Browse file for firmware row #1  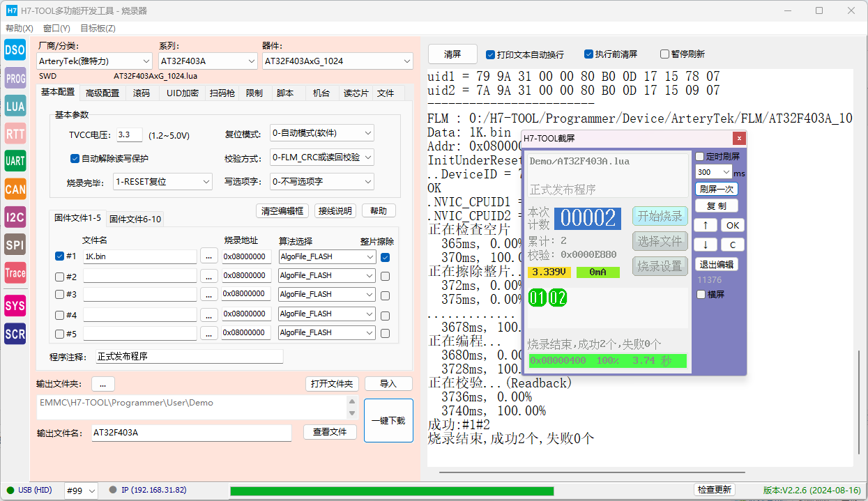click(208, 256)
